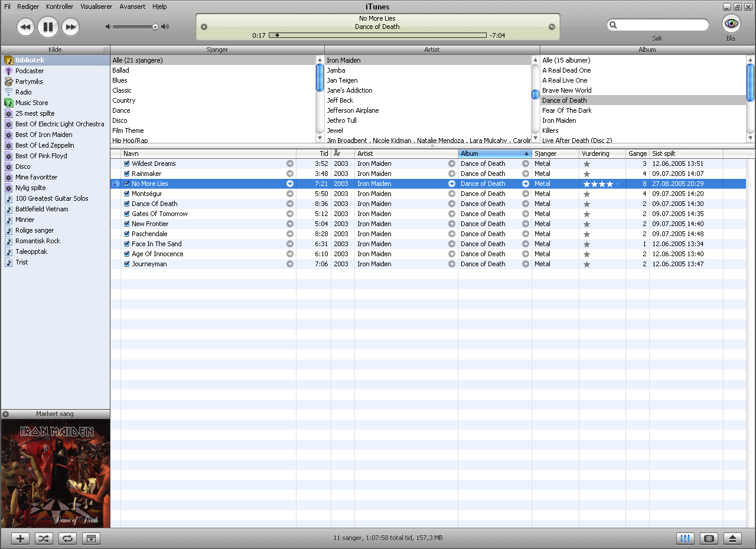Add a new playlist with plus button
The height and width of the screenshot is (549, 756).
coord(21,538)
